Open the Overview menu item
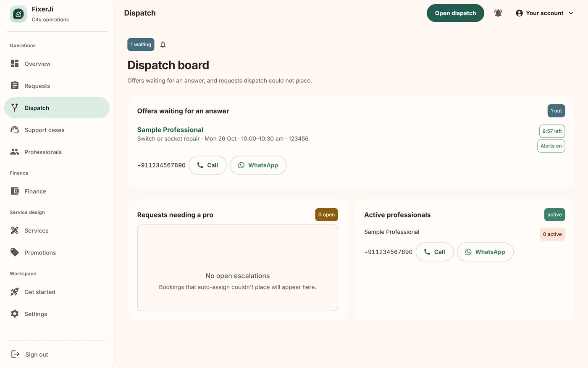The width and height of the screenshot is (588, 368). point(57,64)
